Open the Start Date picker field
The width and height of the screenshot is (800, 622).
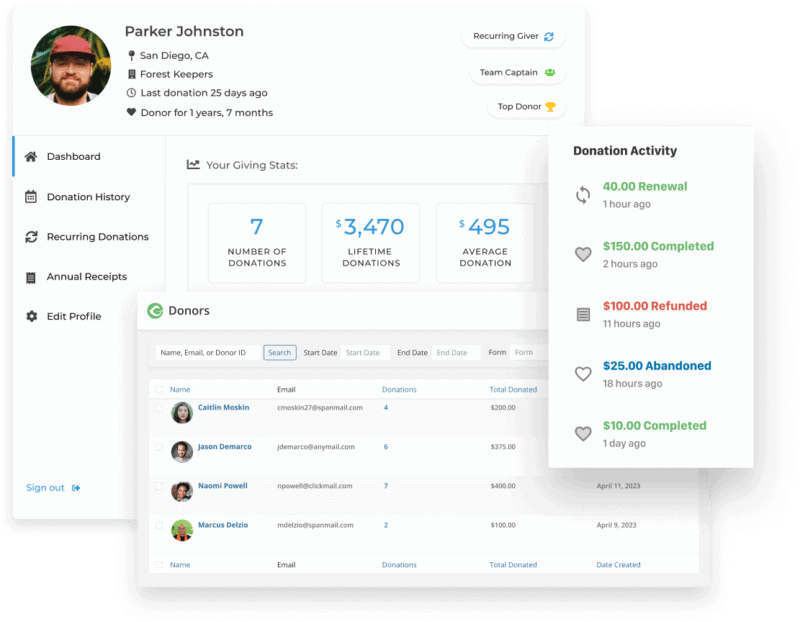pyautogui.click(x=365, y=353)
